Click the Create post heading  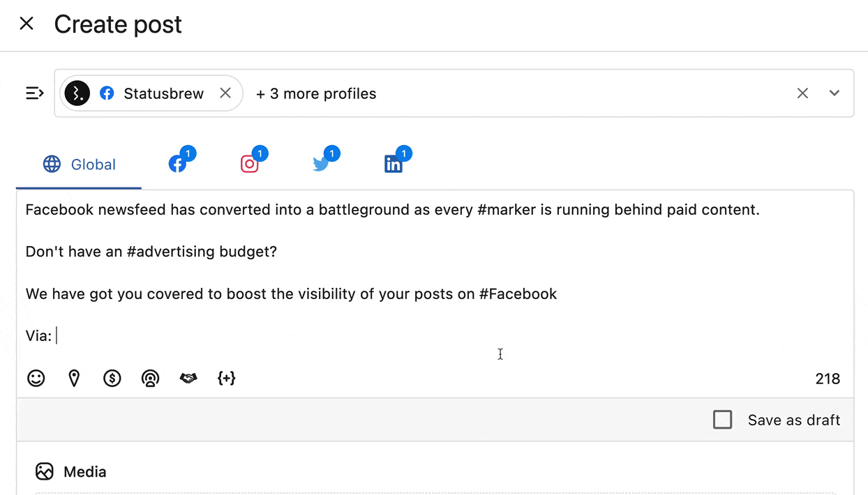point(118,24)
